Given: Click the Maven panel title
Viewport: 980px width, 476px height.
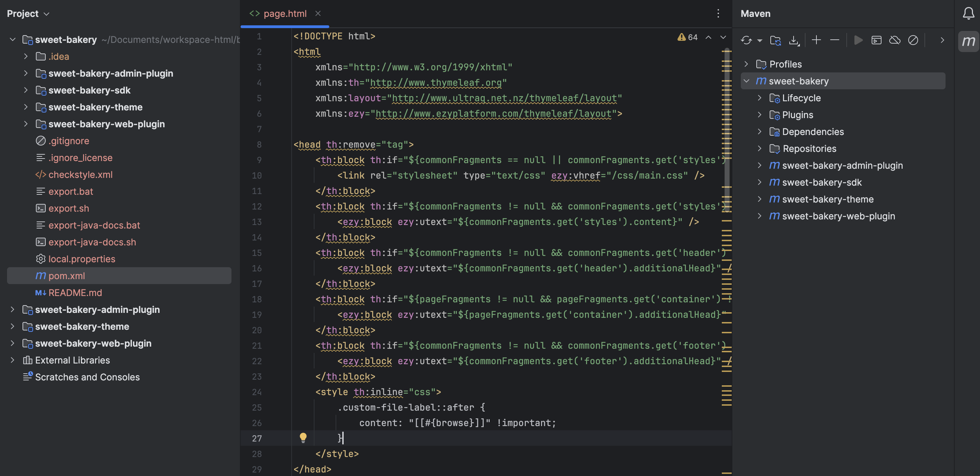Looking at the screenshot, I should pos(755,14).
